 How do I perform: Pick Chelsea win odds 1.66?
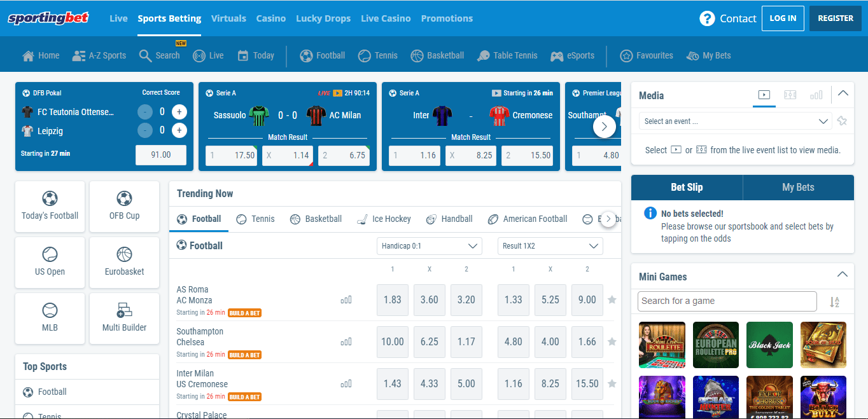pos(587,342)
